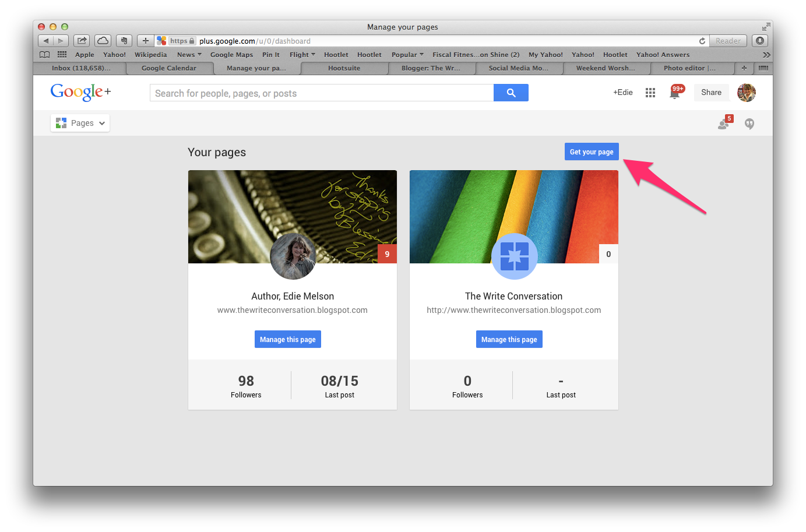Click the Share button in the header
This screenshot has width=806, height=532.
click(711, 93)
